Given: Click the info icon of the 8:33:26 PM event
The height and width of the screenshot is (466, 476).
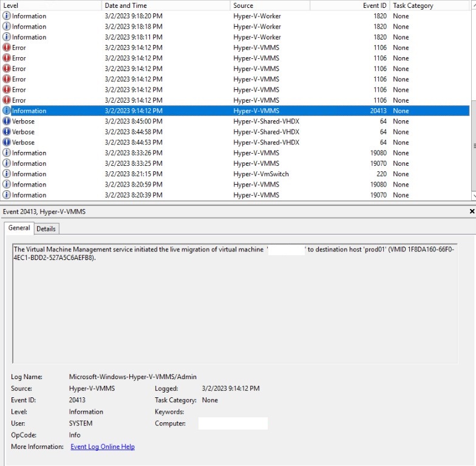Looking at the screenshot, I should pos(7,153).
